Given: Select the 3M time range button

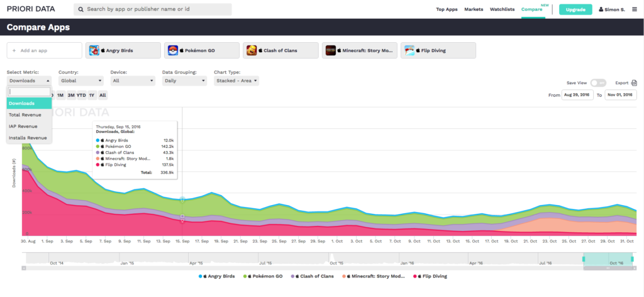Looking at the screenshot, I should pos(71,95).
